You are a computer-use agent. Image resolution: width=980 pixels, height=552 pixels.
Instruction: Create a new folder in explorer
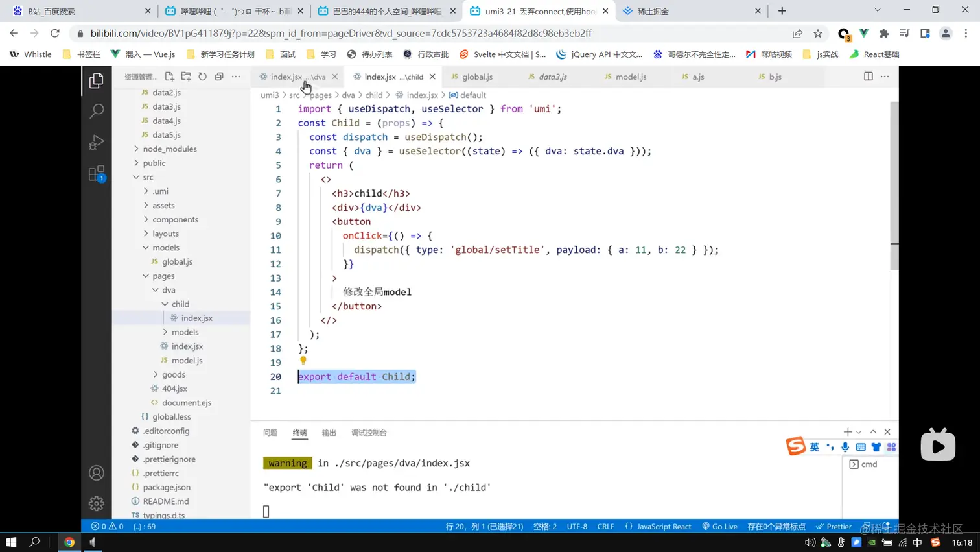click(186, 77)
